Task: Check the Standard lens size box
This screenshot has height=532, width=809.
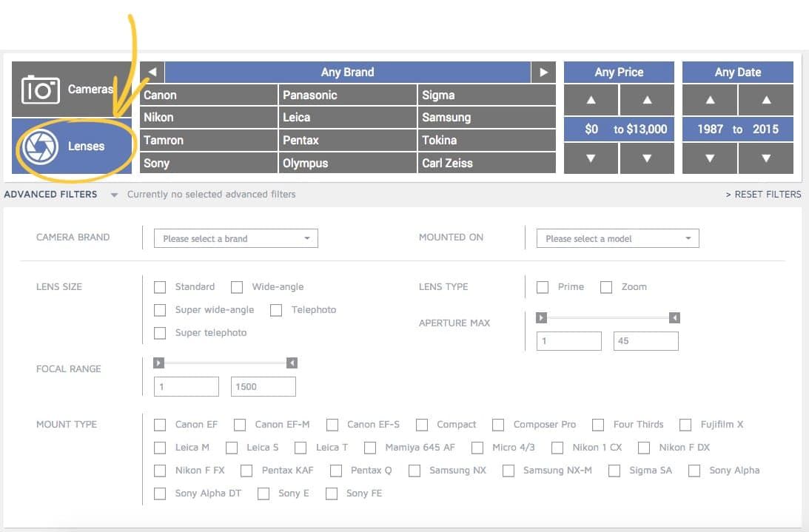Action: 160,287
